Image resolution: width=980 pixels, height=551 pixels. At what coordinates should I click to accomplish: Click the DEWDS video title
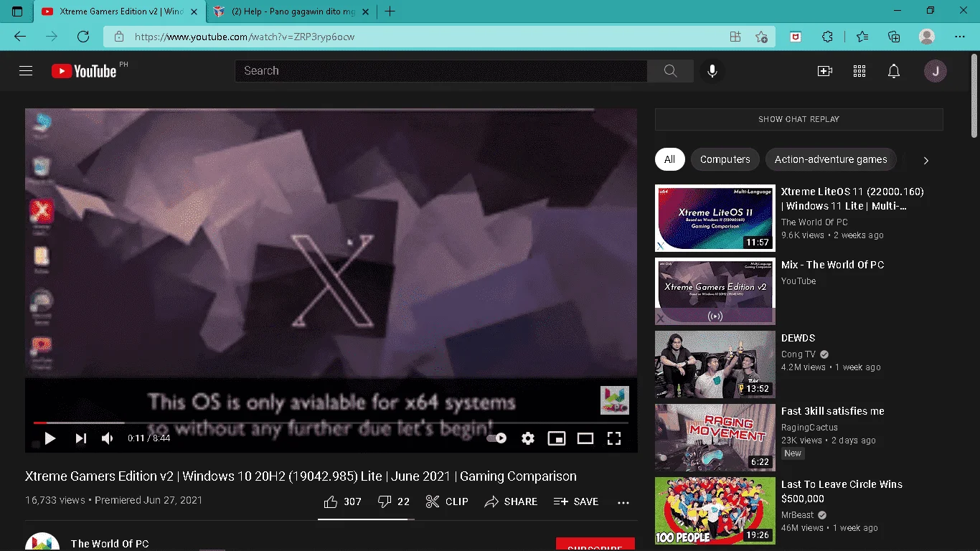point(798,338)
